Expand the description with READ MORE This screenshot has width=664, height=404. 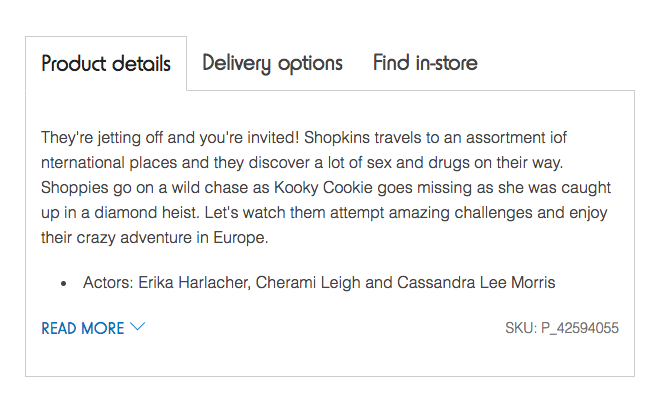[93, 328]
